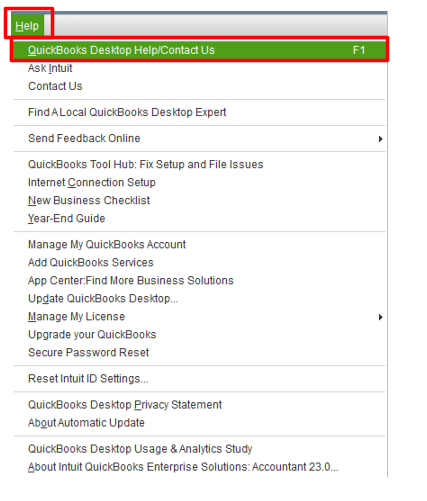Image resolution: width=427 pixels, height=501 pixels.
Task: Open the Year-End Guide
Action: [199, 218]
